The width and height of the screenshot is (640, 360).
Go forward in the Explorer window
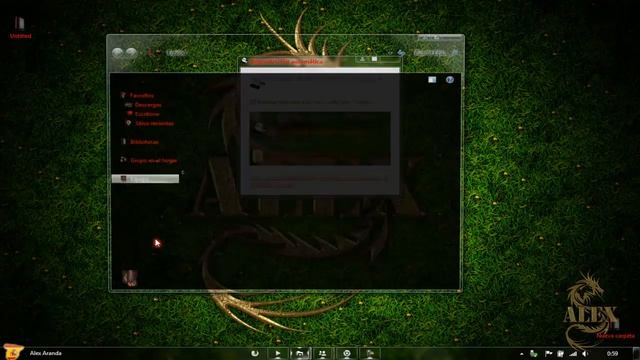coord(131,53)
